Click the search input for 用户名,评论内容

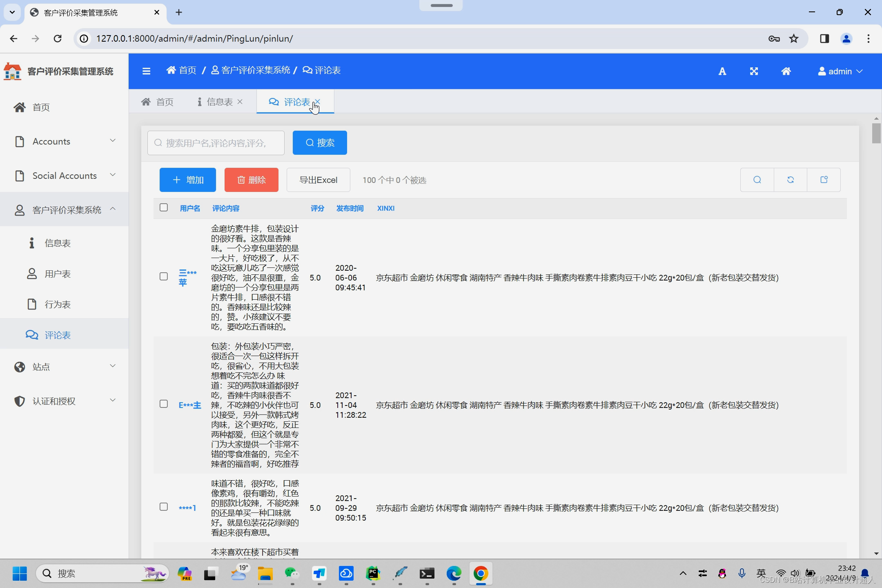click(216, 143)
